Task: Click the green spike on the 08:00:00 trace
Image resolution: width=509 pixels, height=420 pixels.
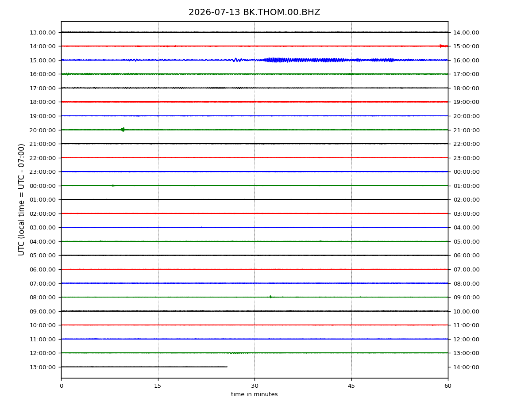Action: click(x=270, y=297)
